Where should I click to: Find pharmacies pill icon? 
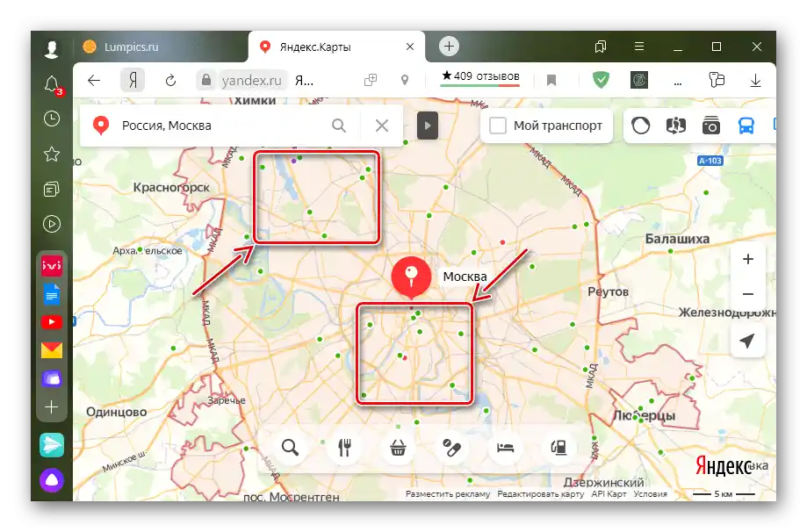click(451, 448)
